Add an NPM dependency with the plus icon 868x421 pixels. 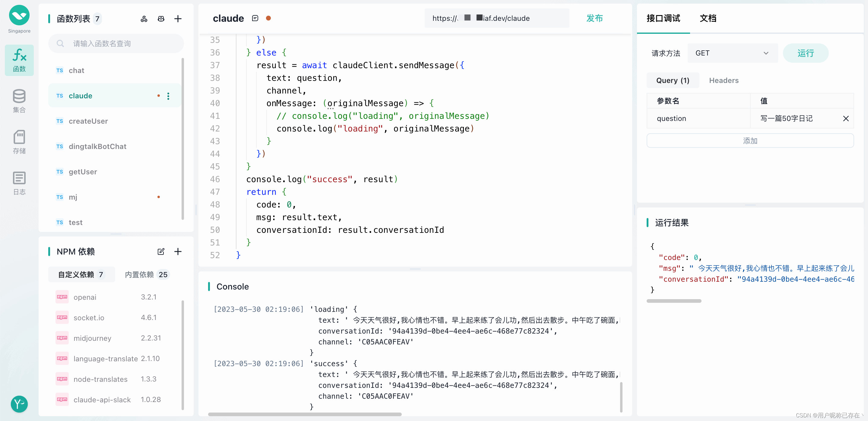pos(178,251)
